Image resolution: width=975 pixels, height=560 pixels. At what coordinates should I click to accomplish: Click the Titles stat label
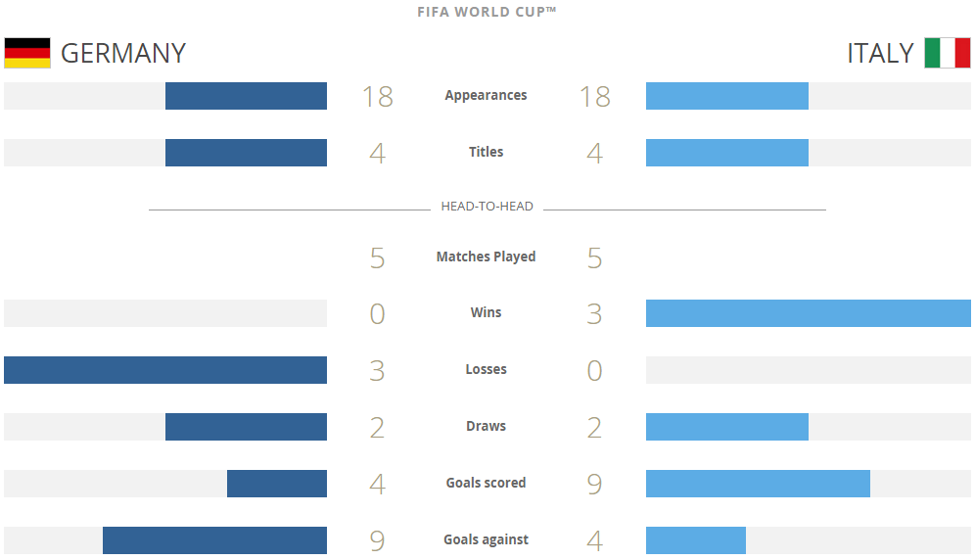coord(486,152)
